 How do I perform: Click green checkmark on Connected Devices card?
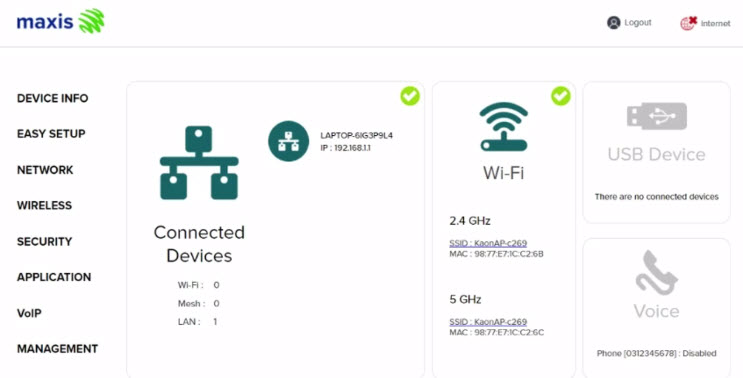coord(410,96)
